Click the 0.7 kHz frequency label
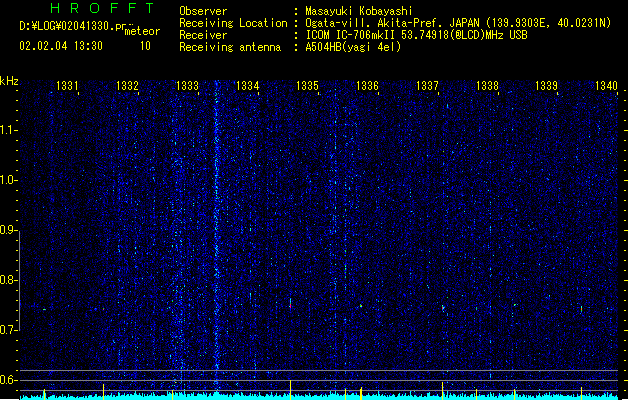 pyautogui.click(x=8, y=330)
